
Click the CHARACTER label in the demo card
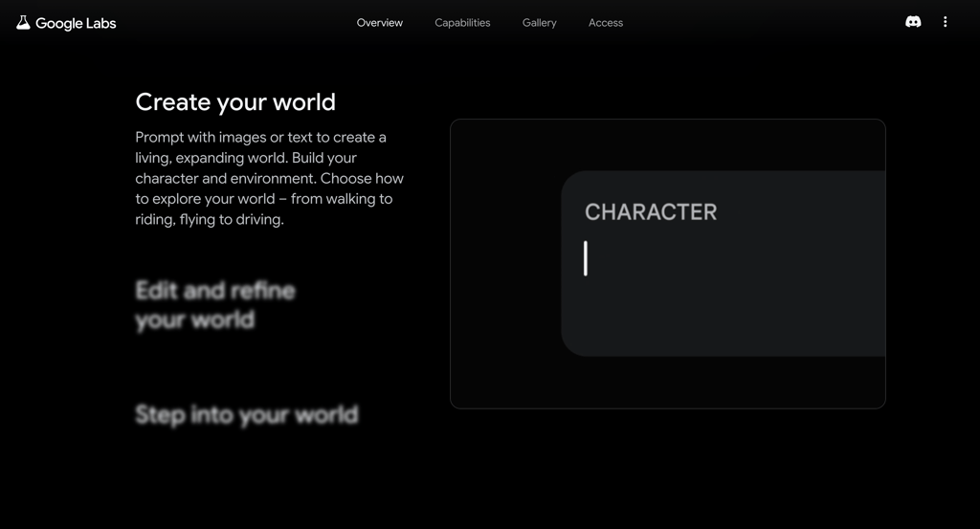(x=651, y=212)
